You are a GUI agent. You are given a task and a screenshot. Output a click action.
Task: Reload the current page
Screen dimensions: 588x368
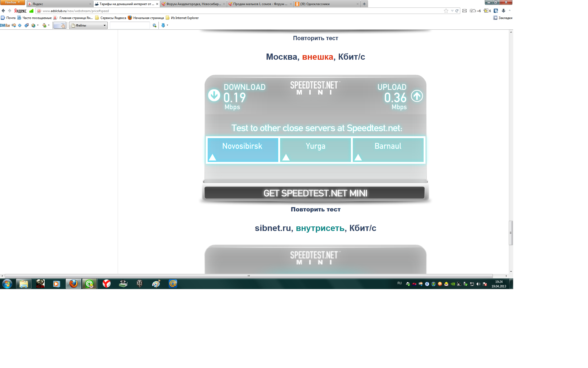(x=457, y=11)
